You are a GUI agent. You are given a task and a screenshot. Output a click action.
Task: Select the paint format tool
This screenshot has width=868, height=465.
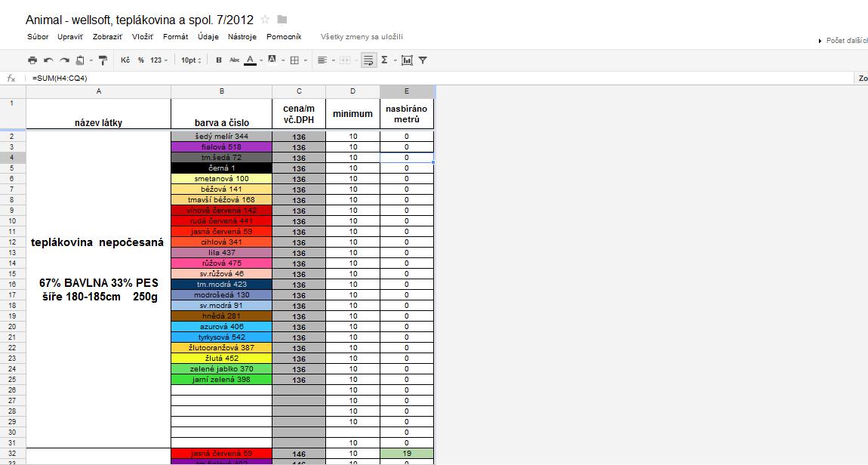(103, 60)
